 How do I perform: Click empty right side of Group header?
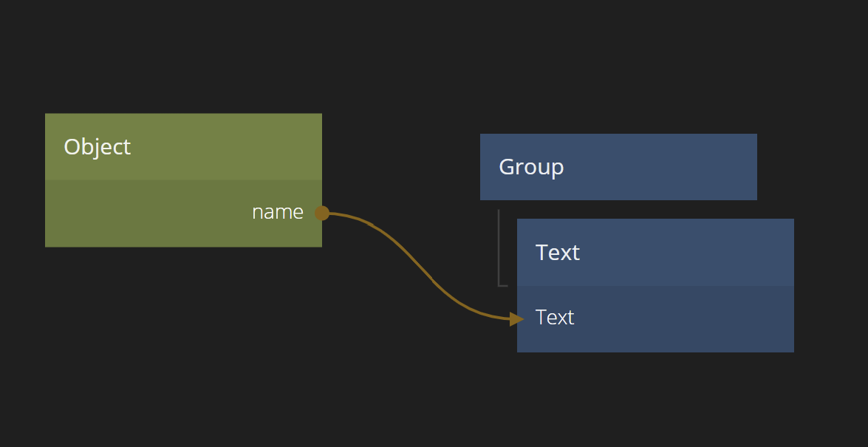coord(687,167)
